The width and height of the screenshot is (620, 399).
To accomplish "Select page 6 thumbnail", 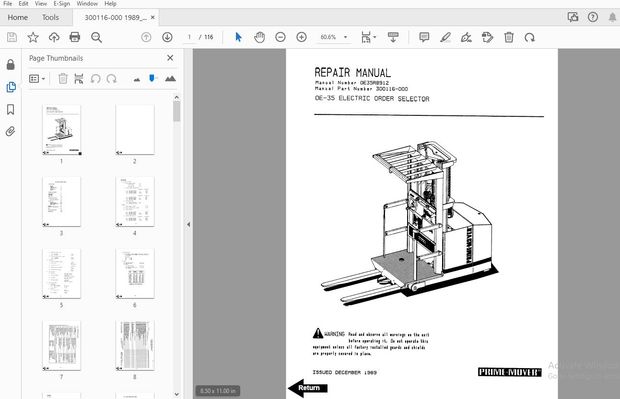I will tap(135, 274).
